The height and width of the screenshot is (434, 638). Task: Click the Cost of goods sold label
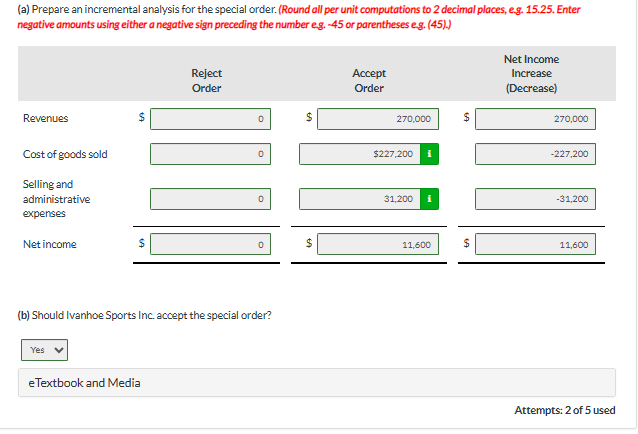pyautogui.click(x=65, y=154)
